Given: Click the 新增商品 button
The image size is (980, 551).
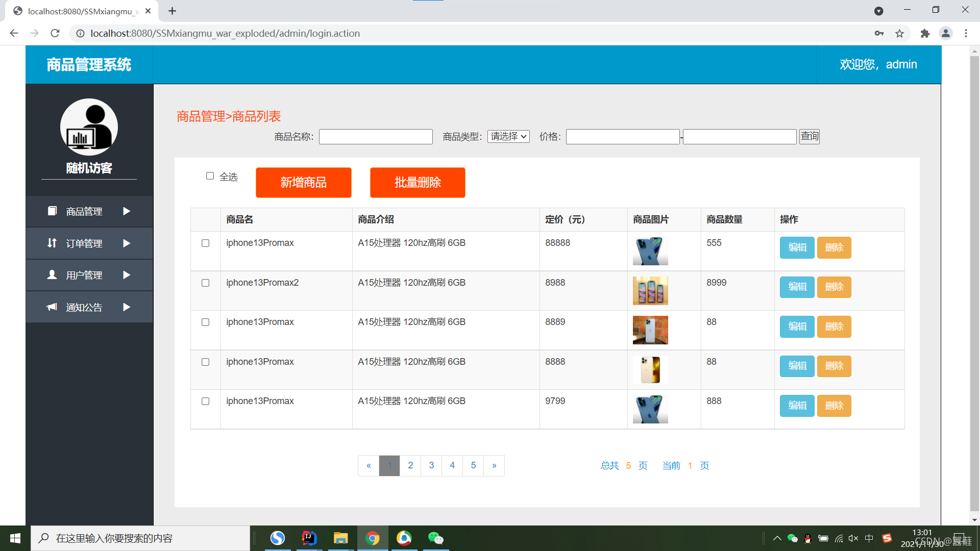Looking at the screenshot, I should tap(303, 182).
